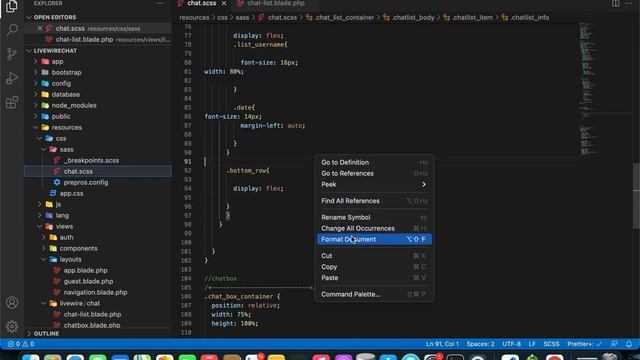Open app.css file
This screenshot has height=360, width=640.
71,193
